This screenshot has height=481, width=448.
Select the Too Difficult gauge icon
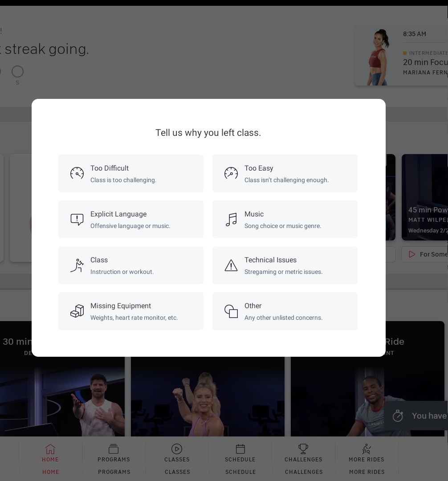[77, 173]
